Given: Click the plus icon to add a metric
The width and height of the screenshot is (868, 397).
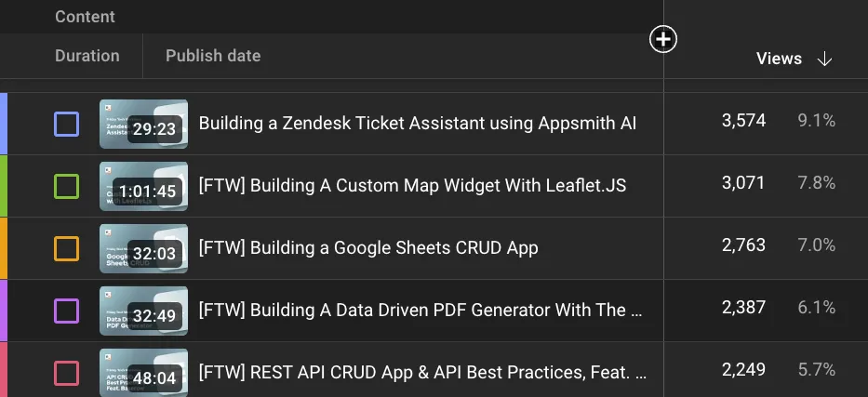Looking at the screenshot, I should [663, 39].
